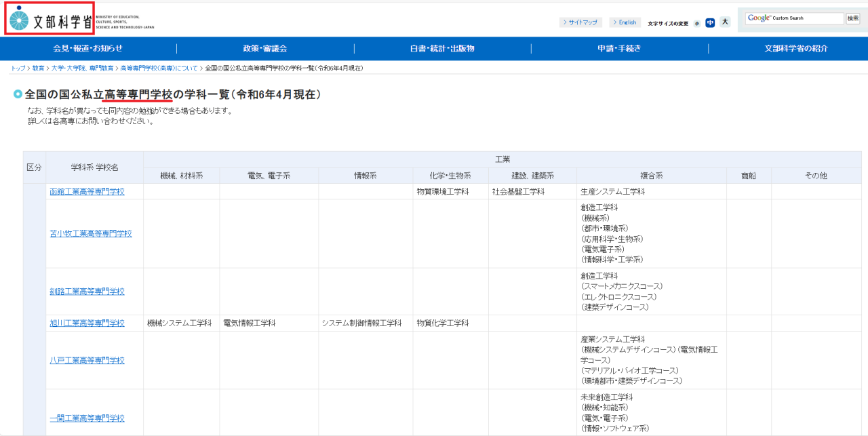The height and width of the screenshot is (436, 868).
Task: Go to 文部科学省の紹介 menu
Action: click(x=796, y=48)
